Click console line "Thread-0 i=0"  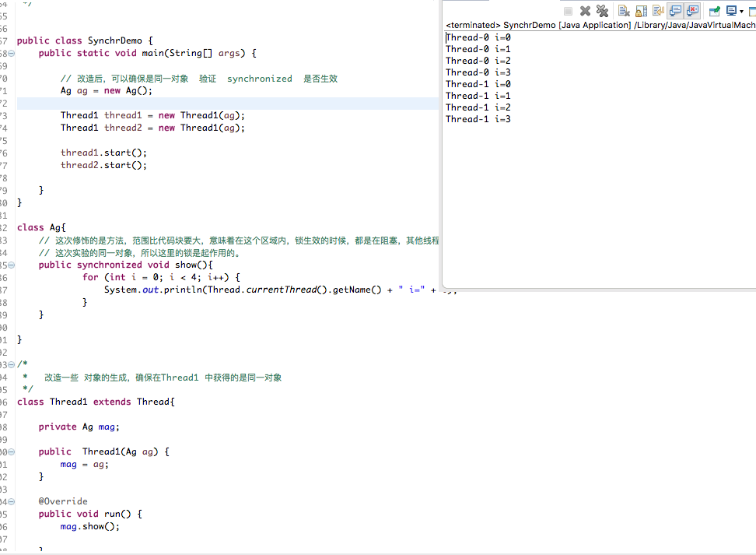[x=478, y=37]
